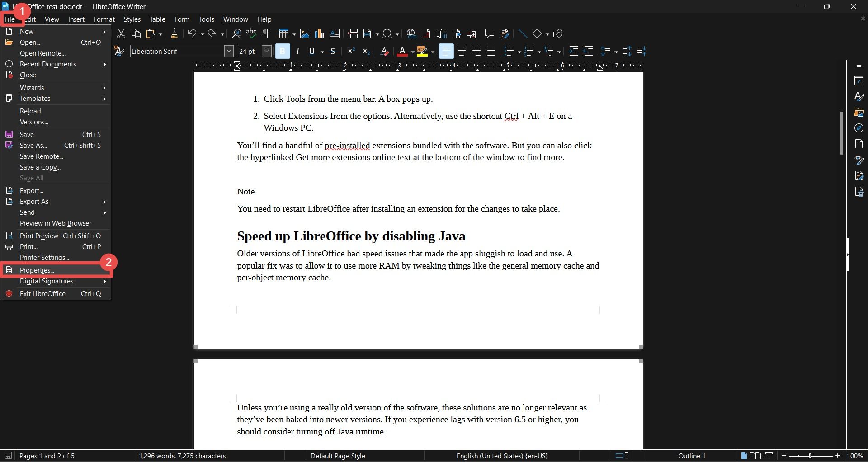This screenshot has height=462, width=868.
Task: Toggle superscript formatting
Action: point(351,51)
